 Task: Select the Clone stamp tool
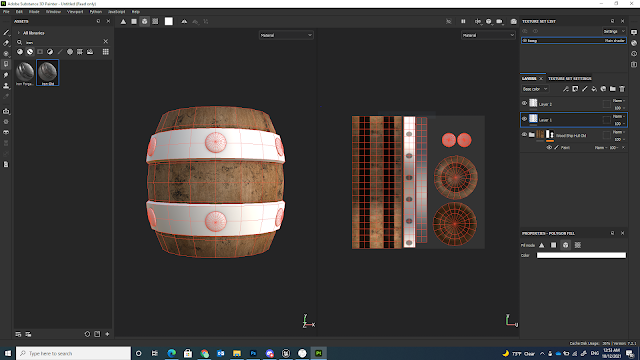point(6,86)
